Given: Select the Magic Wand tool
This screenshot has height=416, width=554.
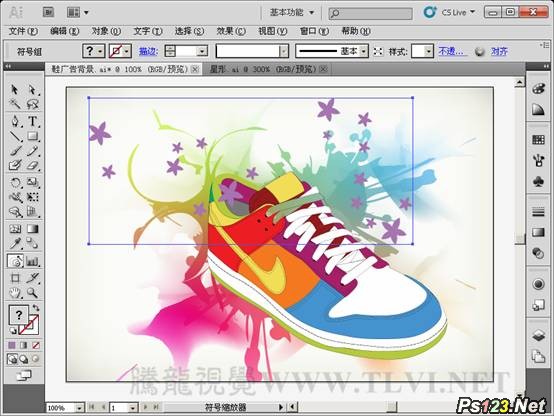Looking at the screenshot, I should 14,104.
